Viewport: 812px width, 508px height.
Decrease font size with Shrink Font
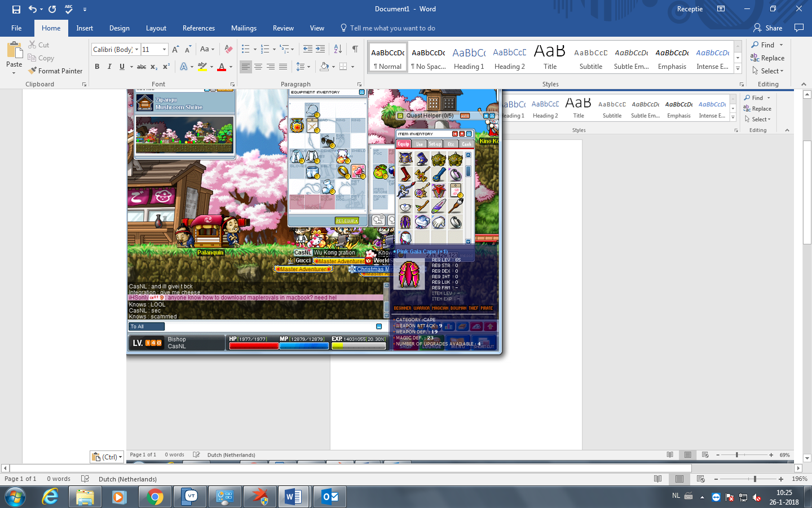click(x=188, y=49)
